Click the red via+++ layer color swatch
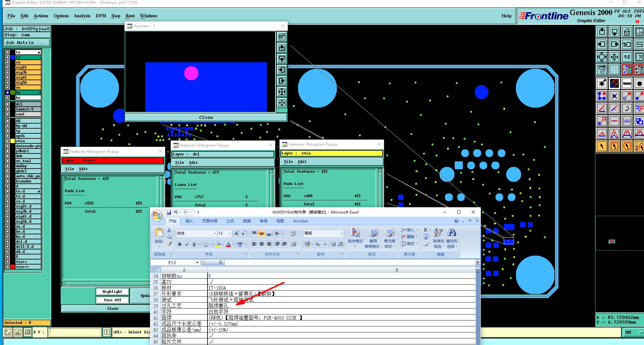The width and height of the screenshot is (644, 345). click(13, 267)
